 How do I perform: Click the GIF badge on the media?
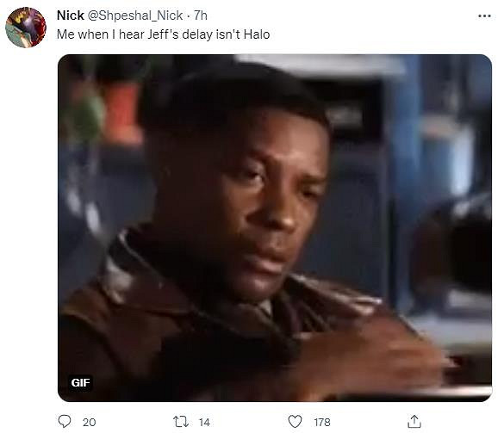pos(80,382)
